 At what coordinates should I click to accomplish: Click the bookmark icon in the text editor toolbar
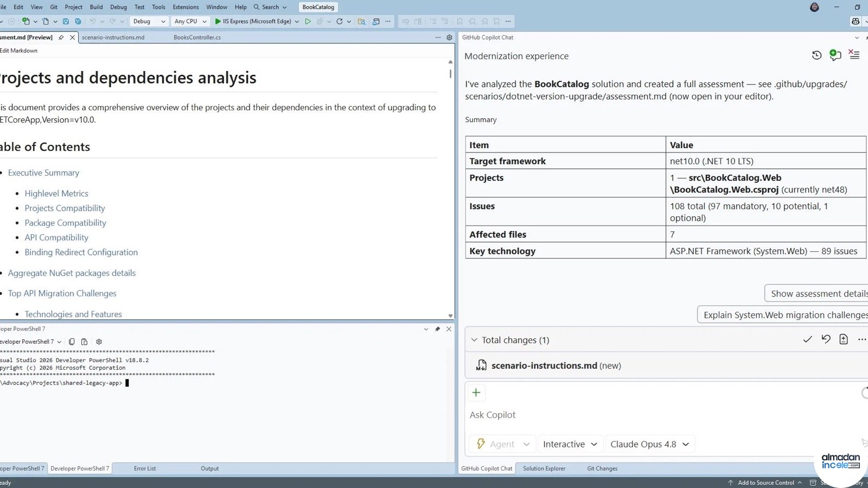459,21
